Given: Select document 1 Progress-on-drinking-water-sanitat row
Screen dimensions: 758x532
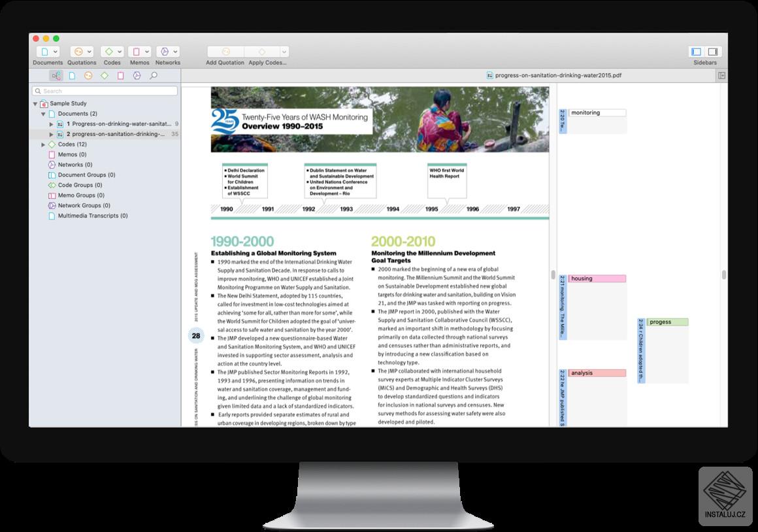Looking at the screenshot, I should click(105, 124).
